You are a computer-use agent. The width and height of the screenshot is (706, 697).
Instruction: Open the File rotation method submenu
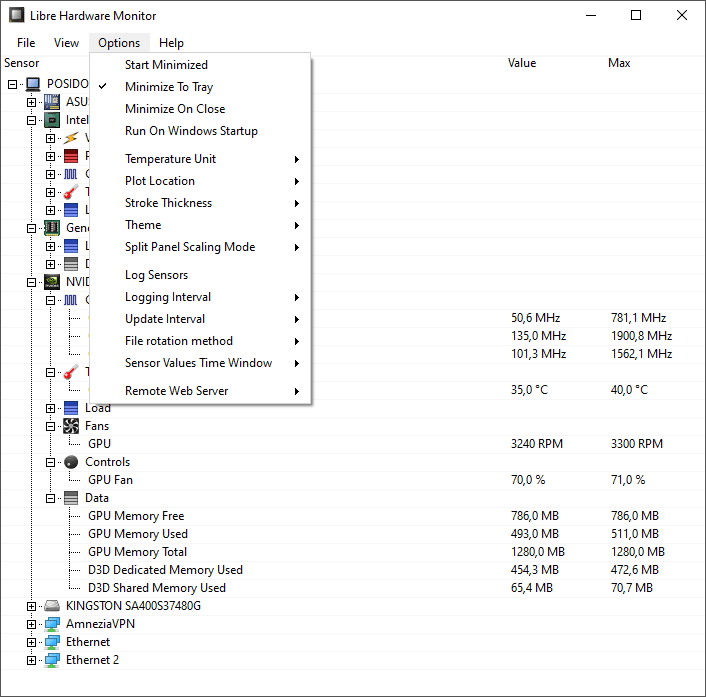[200, 341]
